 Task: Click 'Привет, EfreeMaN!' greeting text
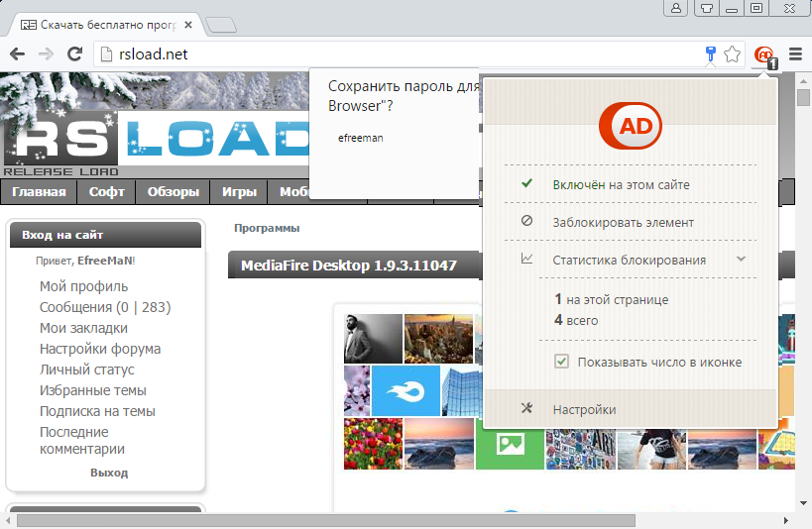tap(85, 261)
